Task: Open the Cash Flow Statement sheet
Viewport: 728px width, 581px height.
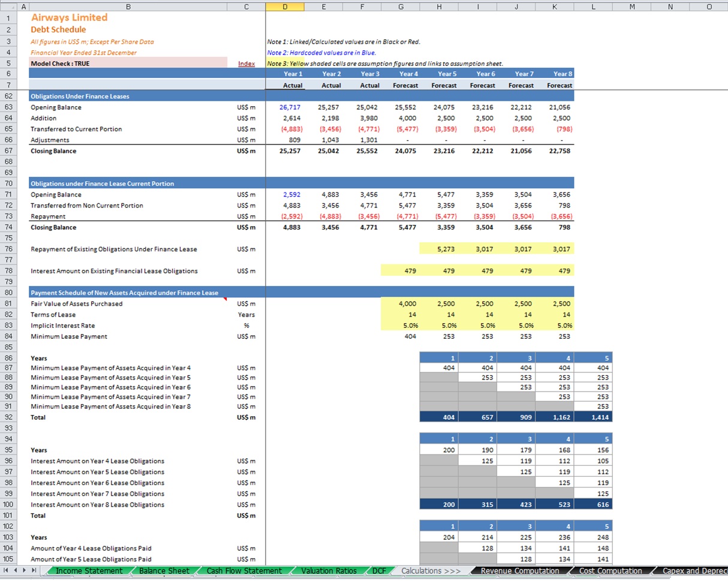Action: point(244,571)
